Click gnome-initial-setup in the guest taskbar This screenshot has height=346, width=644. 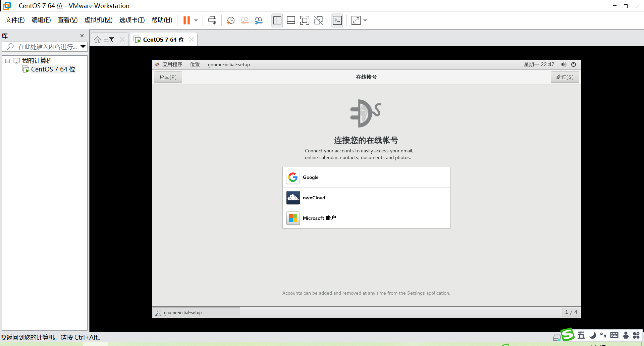(x=197, y=312)
